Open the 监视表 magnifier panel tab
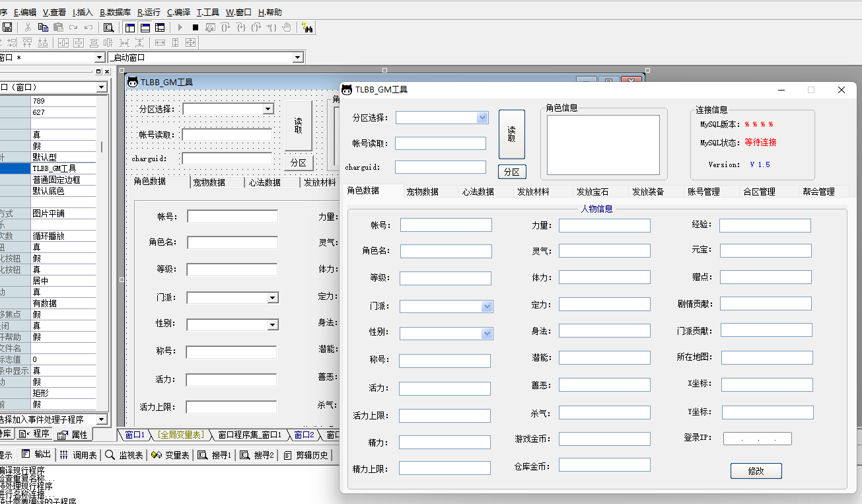 (123, 455)
